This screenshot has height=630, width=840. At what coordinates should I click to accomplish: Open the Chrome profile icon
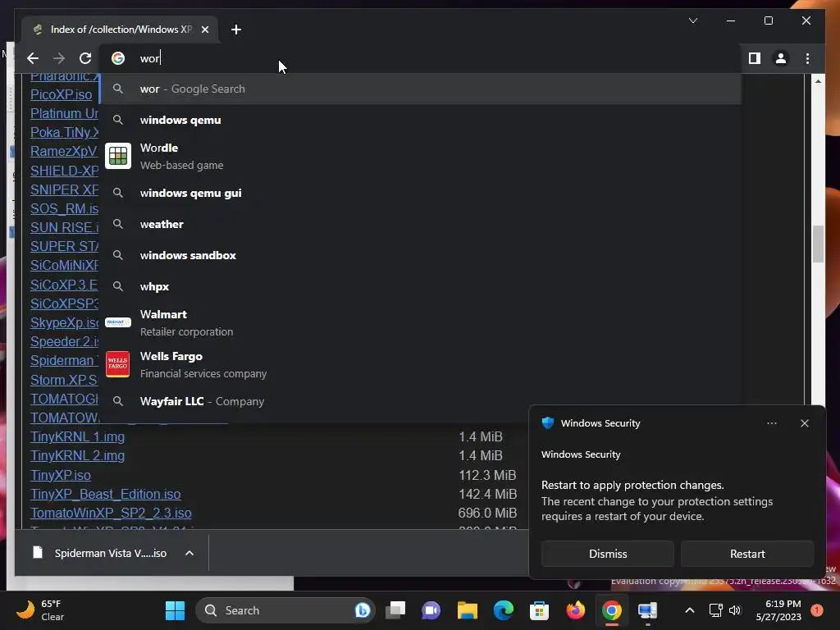pyautogui.click(x=781, y=58)
